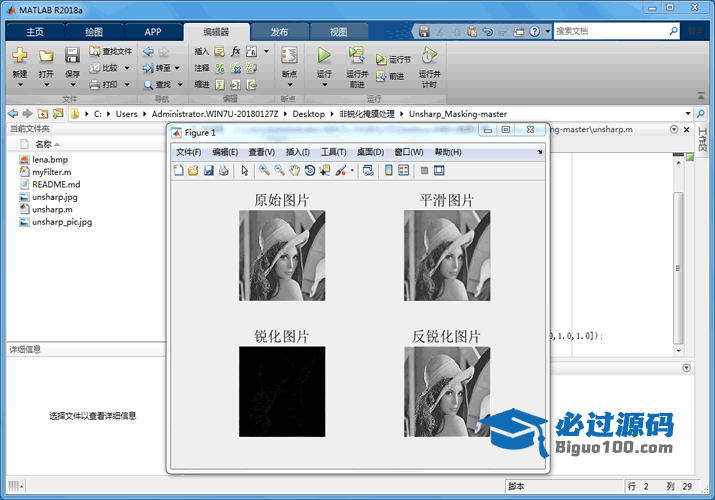
Task: Click the Print (打印) button in ribbon
Action: 104,84
